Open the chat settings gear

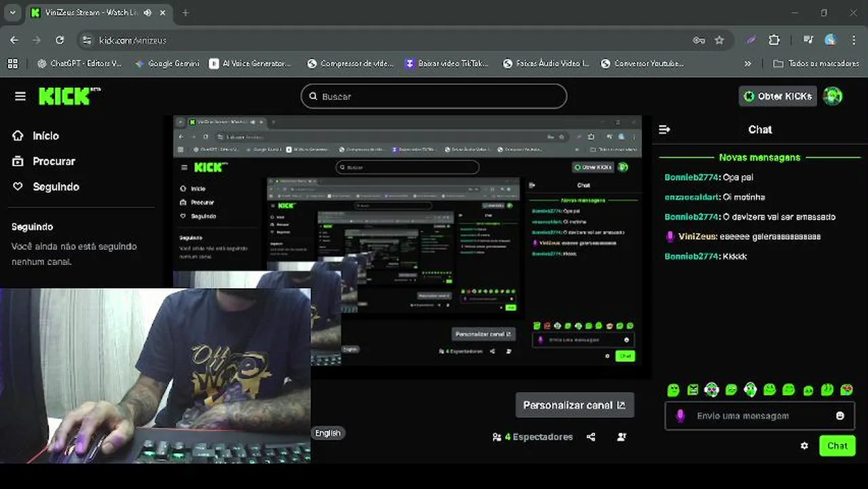805,446
